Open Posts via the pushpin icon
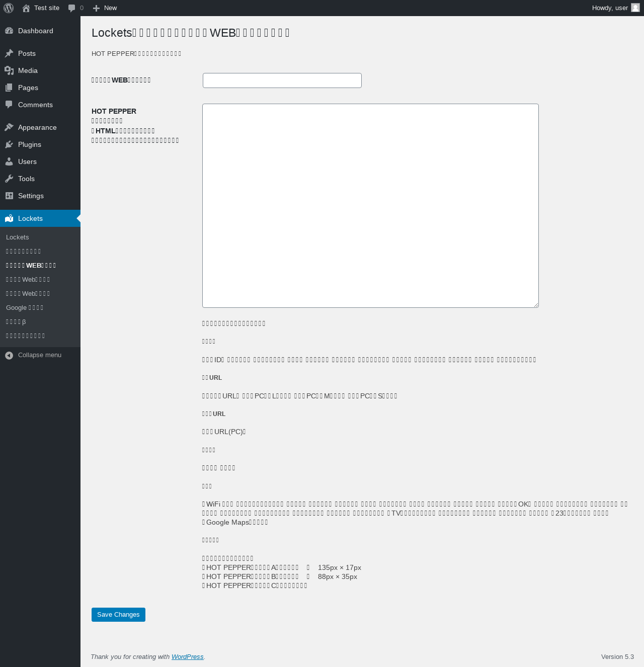This screenshot has height=667, width=644. click(9, 53)
